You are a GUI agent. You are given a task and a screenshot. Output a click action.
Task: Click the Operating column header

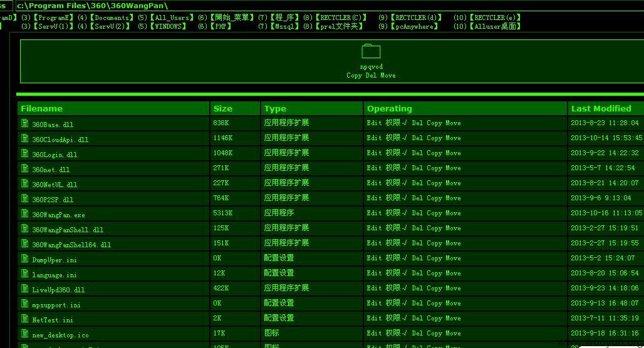(x=465, y=109)
